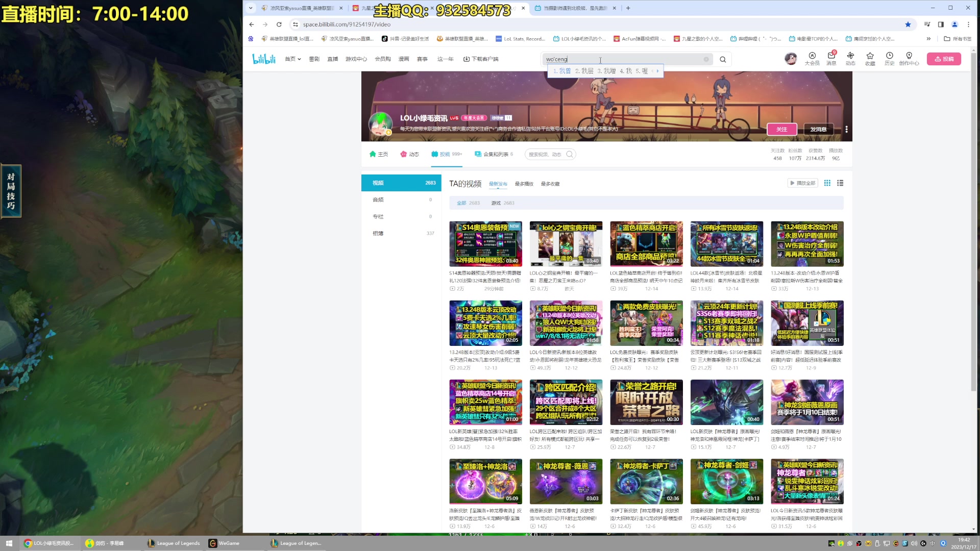980x551 pixels.
Task: Open Chrome three-dot menu
Action: click(x=968, y=24)
